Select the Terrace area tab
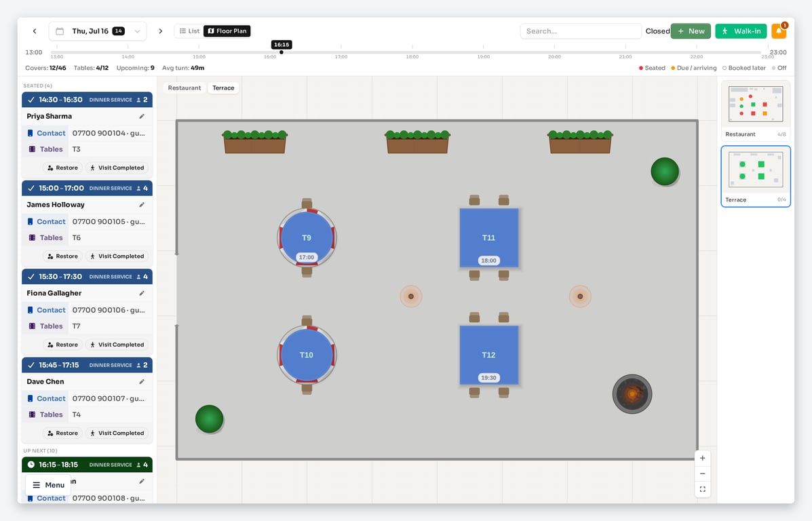This screenshot has width=812, height=521. click(x=223, y=88)
